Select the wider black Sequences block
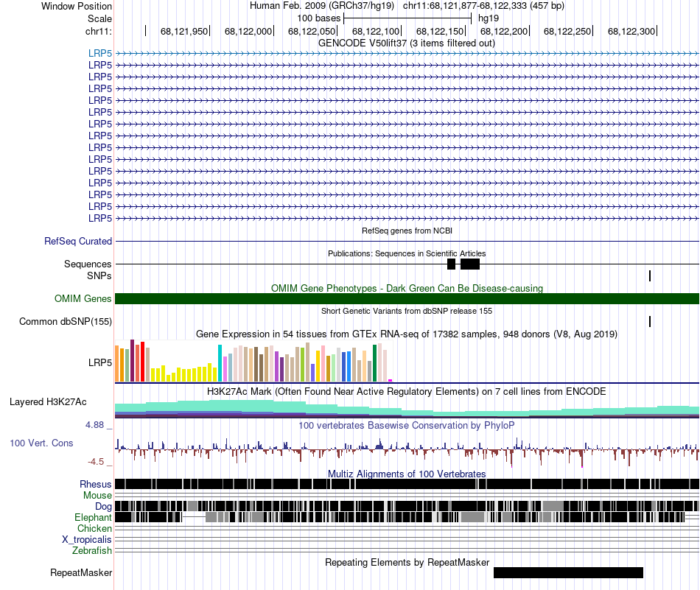Screen dimensions: 700x590 coord(470,264)
